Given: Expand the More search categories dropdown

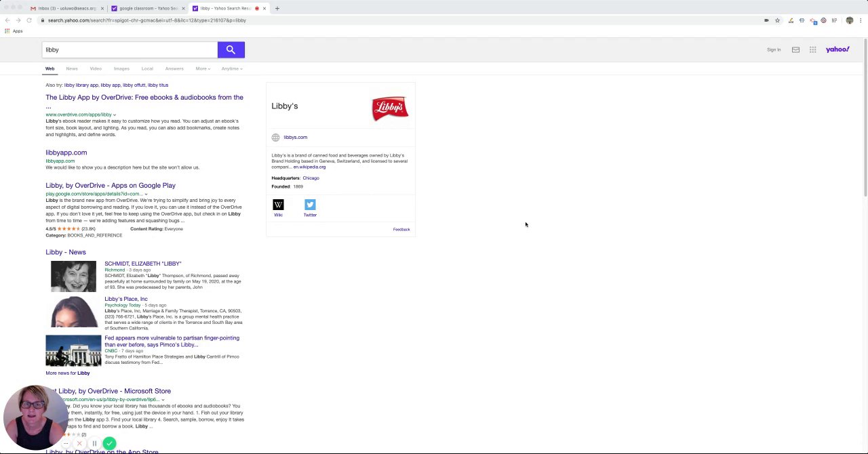Looking at the screenshot, I should coord(203,68).
